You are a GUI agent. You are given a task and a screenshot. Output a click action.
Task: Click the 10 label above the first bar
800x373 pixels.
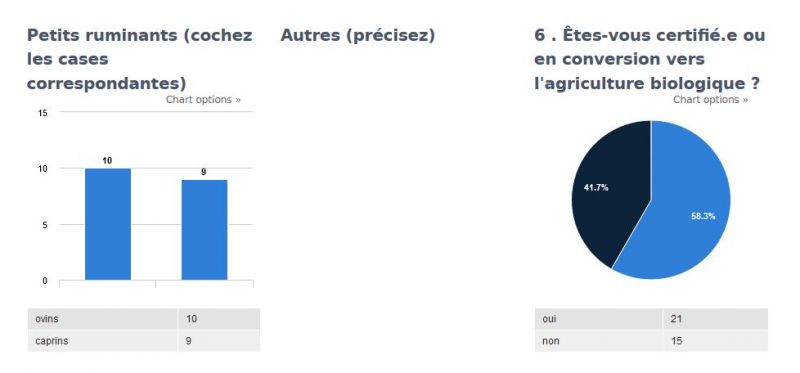tap(107, 161)
